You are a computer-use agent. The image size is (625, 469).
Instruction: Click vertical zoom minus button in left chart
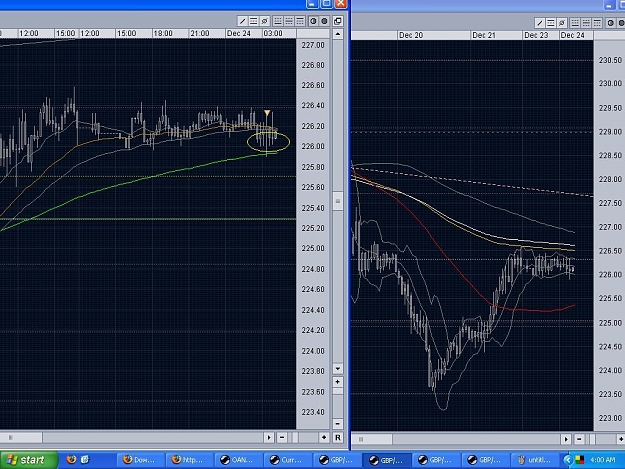[x=338, y=424]
